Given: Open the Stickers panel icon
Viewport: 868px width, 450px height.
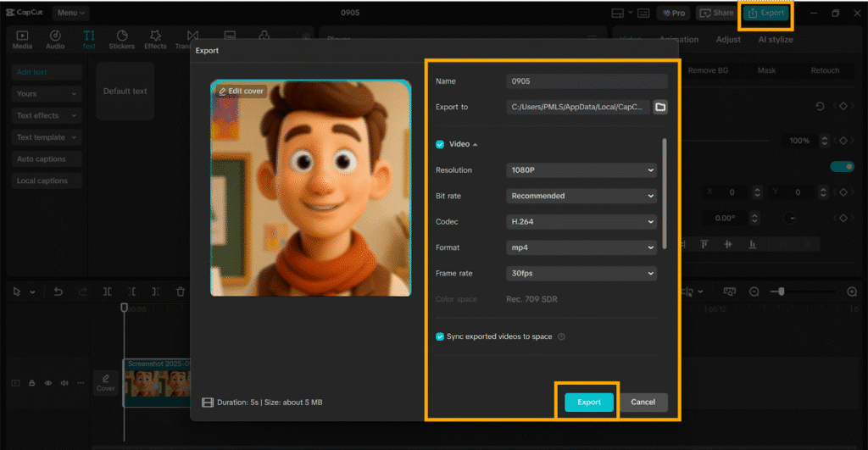Looking at the screenshot, I should pyautogui.click(x=122, y=40).
